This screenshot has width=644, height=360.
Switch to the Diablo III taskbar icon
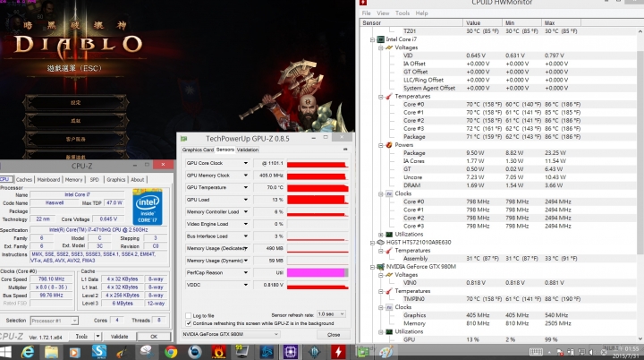[314, 352]
